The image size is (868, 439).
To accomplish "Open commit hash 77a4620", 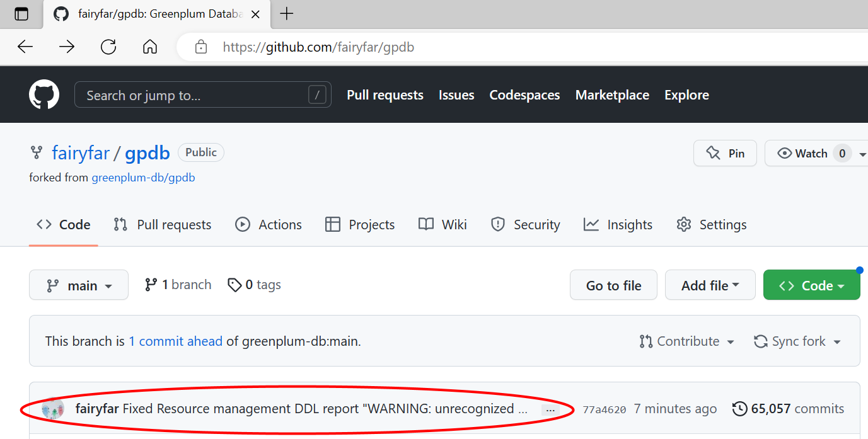I will pyautogui.click(x=605, y=409).
